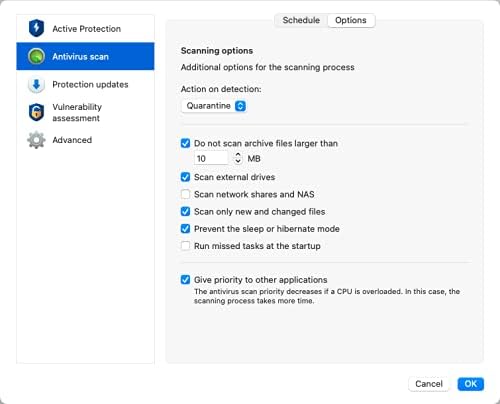Uncheck Prevent the sleep or hibernate mode

(x=185, y=229)
